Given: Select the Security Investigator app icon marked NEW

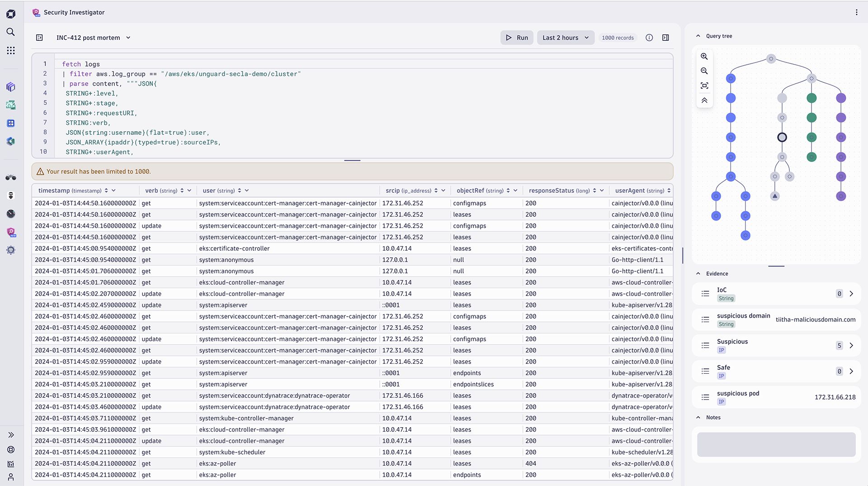Looking at the screenshot, I should pos(11,232).
